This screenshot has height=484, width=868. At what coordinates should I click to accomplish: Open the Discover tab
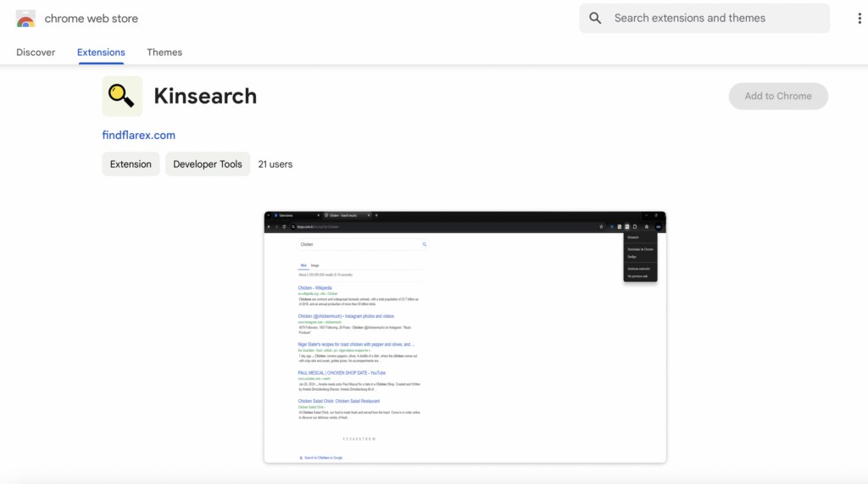pyautogui.click(x=36, y=52)
